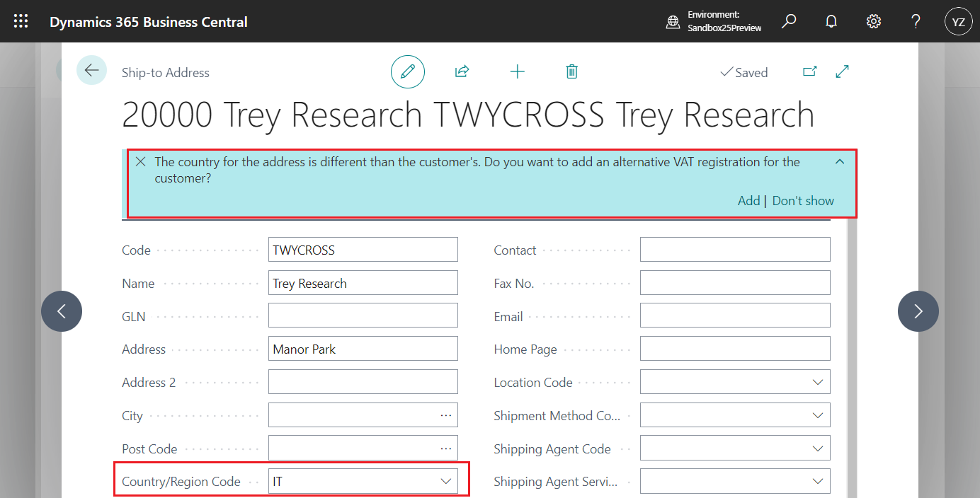The image size is (980, 498).
Task: Click Add in the VAT notification
Action: point(748,201)
